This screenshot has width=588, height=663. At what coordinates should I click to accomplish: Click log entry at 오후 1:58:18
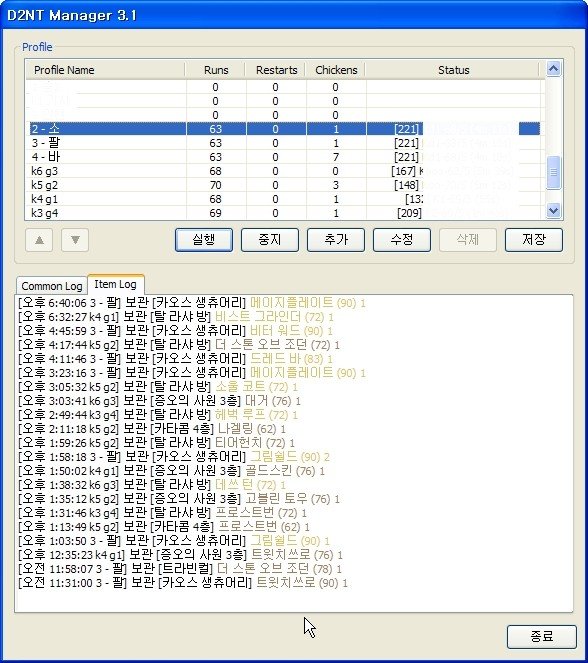click(x=174, y=457)
